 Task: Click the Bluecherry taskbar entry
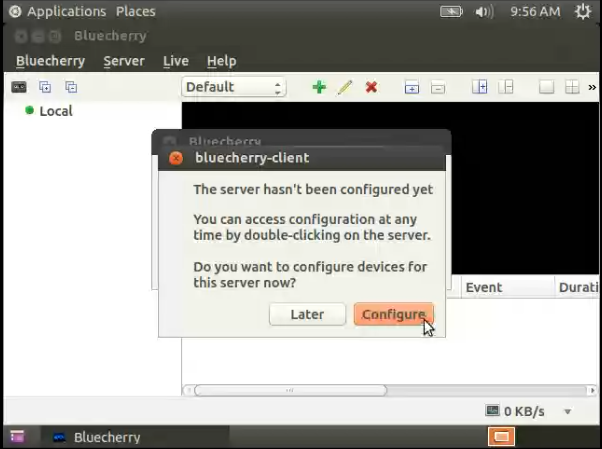click(x=135, y=437)
